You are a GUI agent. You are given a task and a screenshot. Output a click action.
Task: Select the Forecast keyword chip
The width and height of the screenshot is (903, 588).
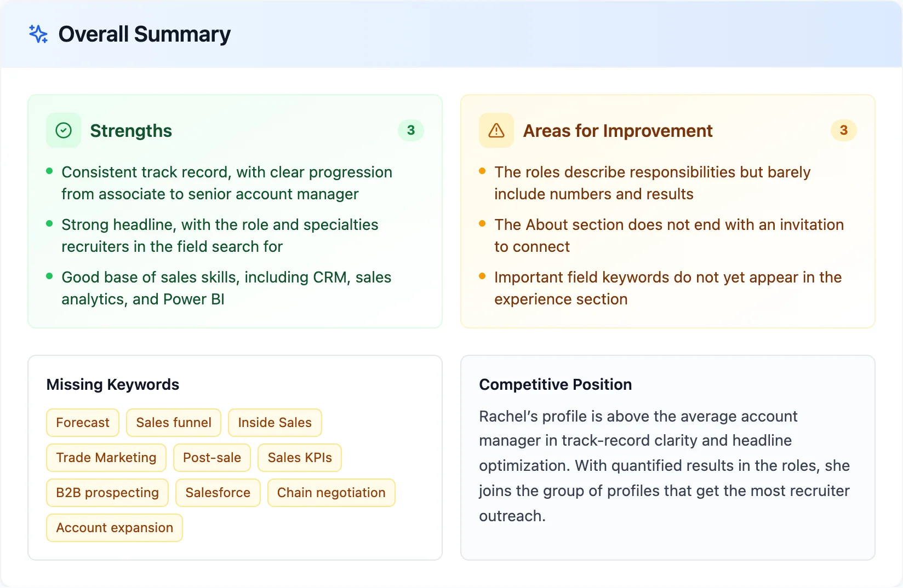pos(83,423)
